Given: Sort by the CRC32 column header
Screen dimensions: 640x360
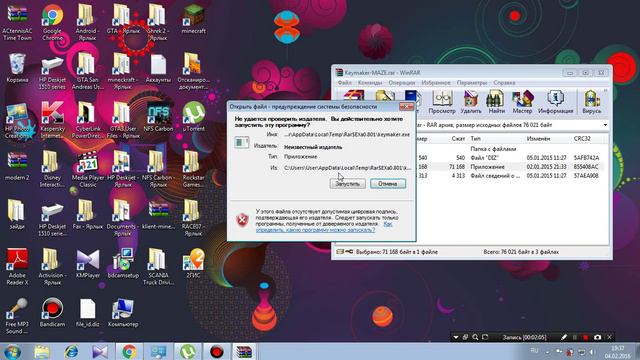Looking at the screenshot, I should tap(582, 139).
